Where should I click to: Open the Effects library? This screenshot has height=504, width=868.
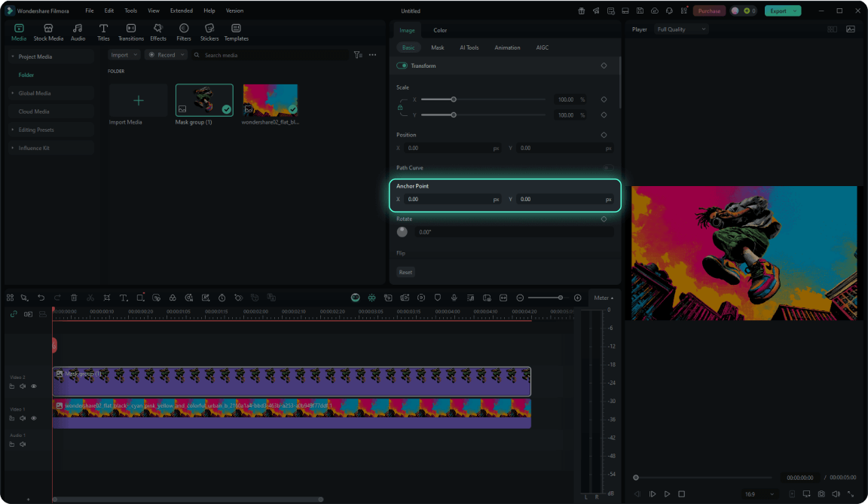pyautogui.click(x=158, y=32)
